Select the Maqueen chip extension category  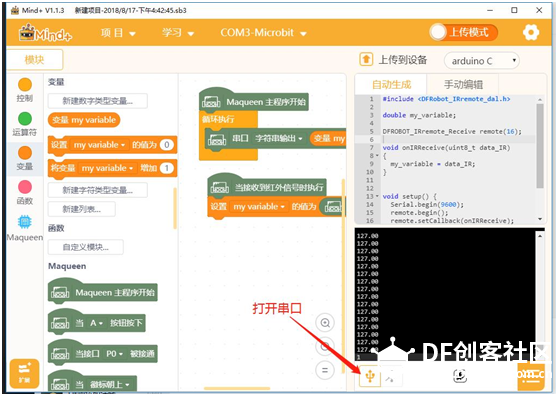[x=25, y=222]
